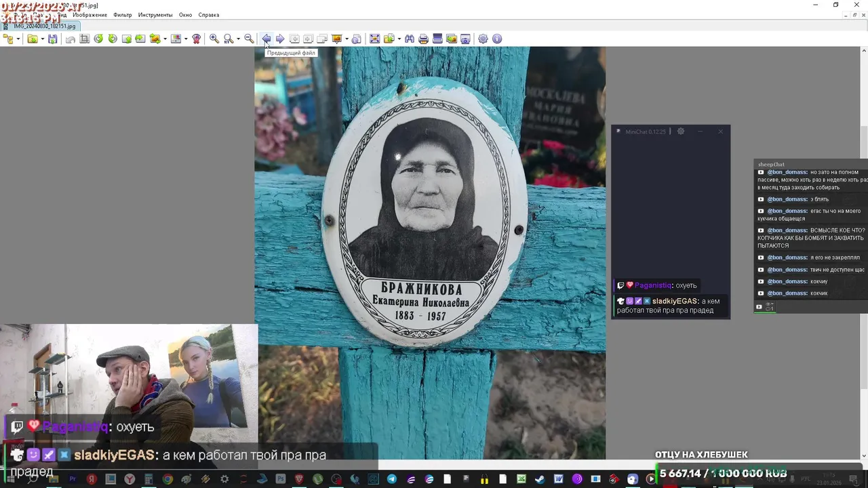
Task: Click sheepChat message 'з блять'
Action: (793, 199)
